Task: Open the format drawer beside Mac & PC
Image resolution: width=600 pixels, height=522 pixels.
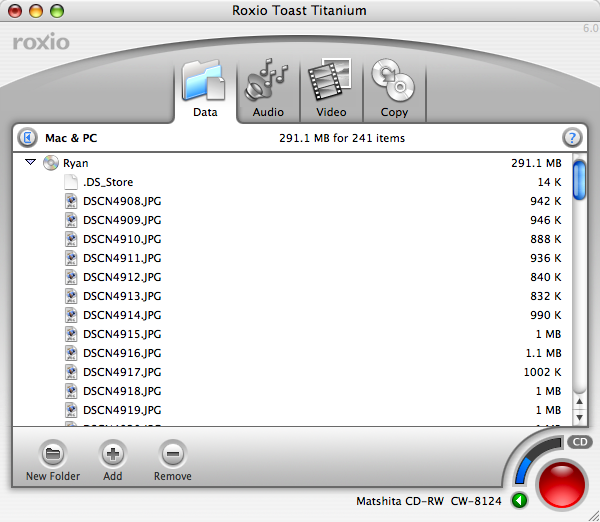Action: 28,138
